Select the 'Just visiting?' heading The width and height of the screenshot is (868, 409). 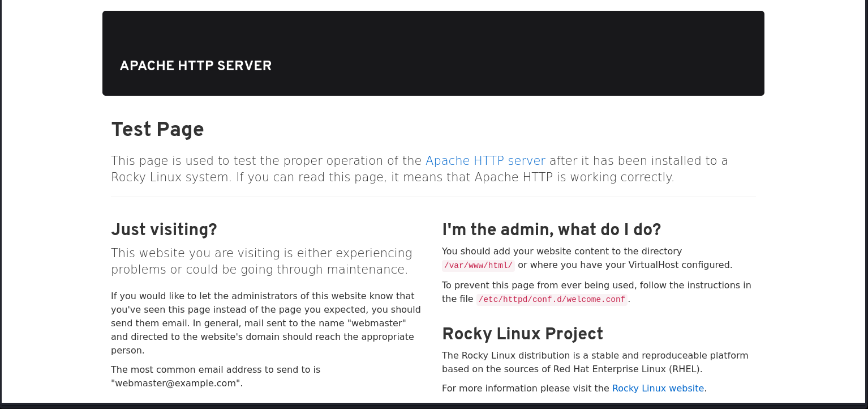pyautogui.click(x=164, y=229)
